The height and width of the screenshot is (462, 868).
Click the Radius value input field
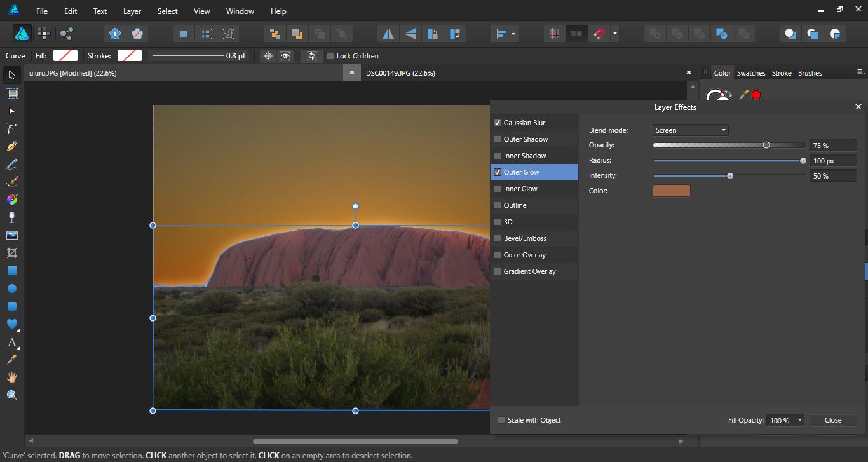point(832,161)
